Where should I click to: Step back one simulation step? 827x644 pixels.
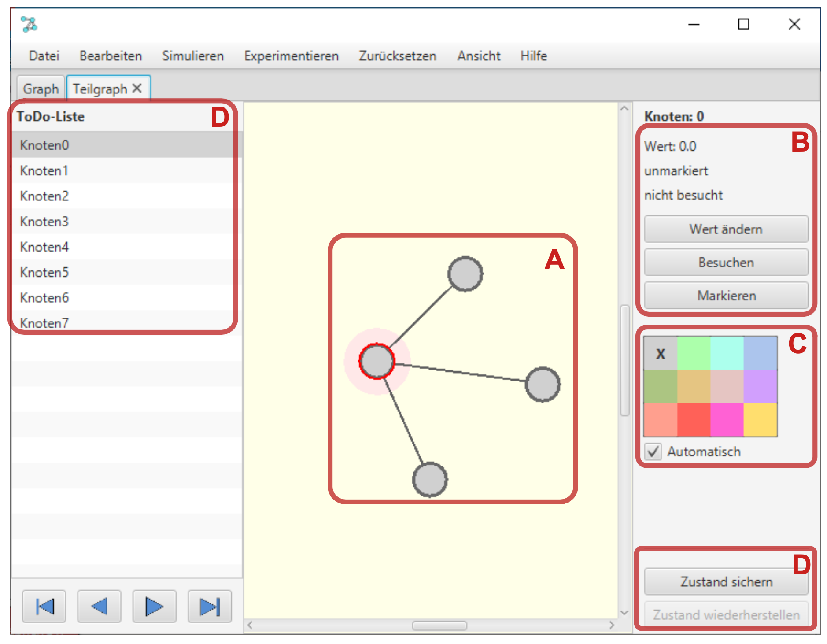pyautogui.click(x=99, y=607)
